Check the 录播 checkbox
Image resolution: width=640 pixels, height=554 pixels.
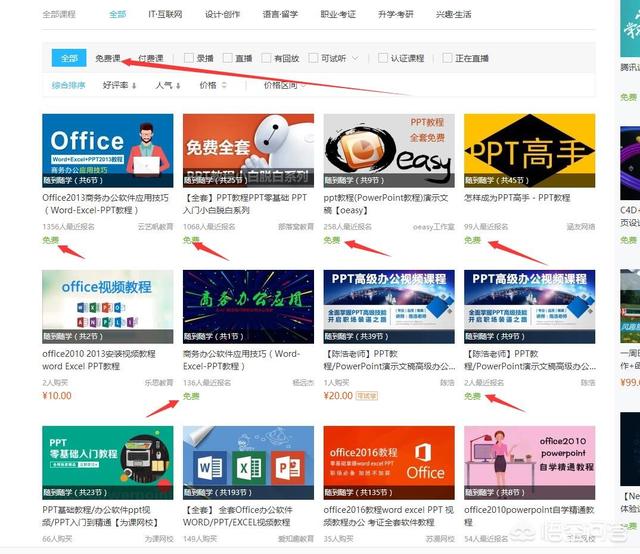(189, 58)
